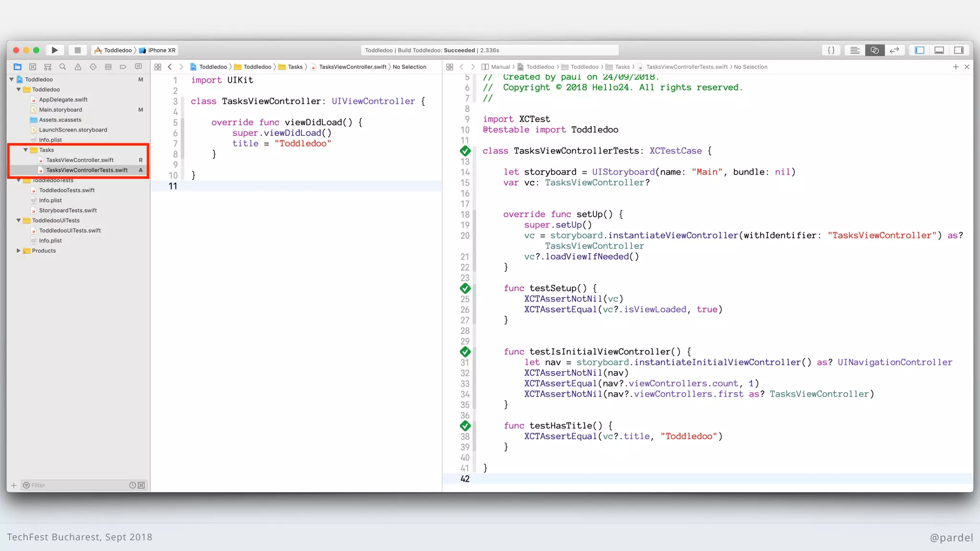The height and width of the screenshot is (551, 980).
Task: Open the Test navigator diamond icon
Action: [93, 67]
